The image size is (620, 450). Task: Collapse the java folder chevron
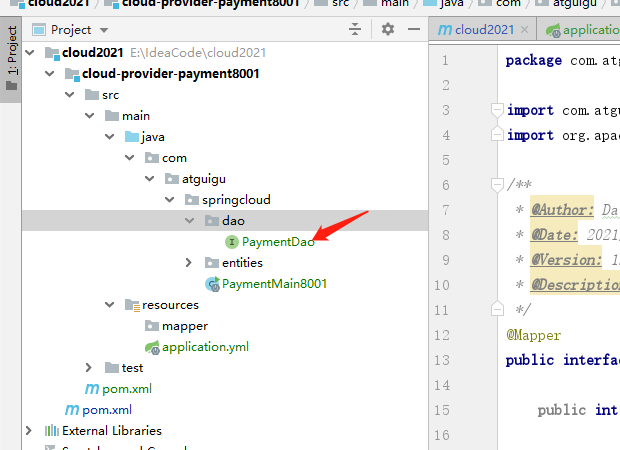pos(110,136)
